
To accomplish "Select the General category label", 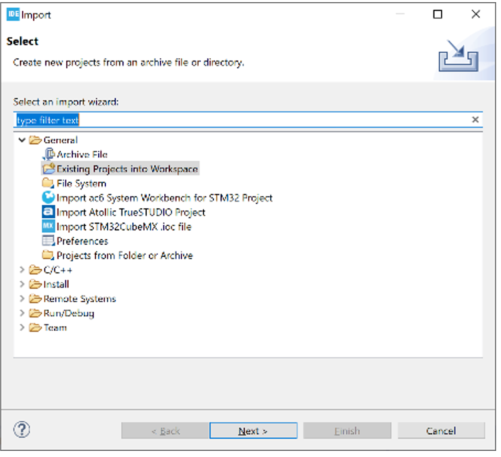I will coord(60,140).
